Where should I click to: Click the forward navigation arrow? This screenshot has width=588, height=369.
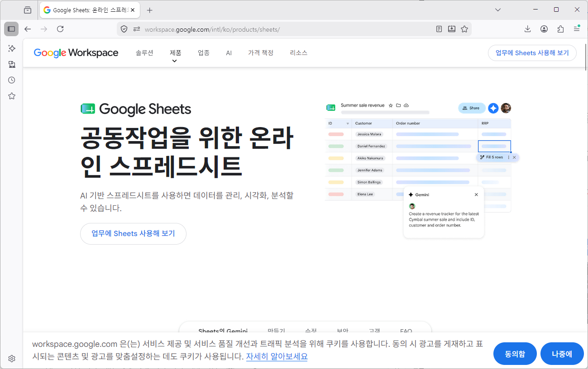click(x=44, y=29)
